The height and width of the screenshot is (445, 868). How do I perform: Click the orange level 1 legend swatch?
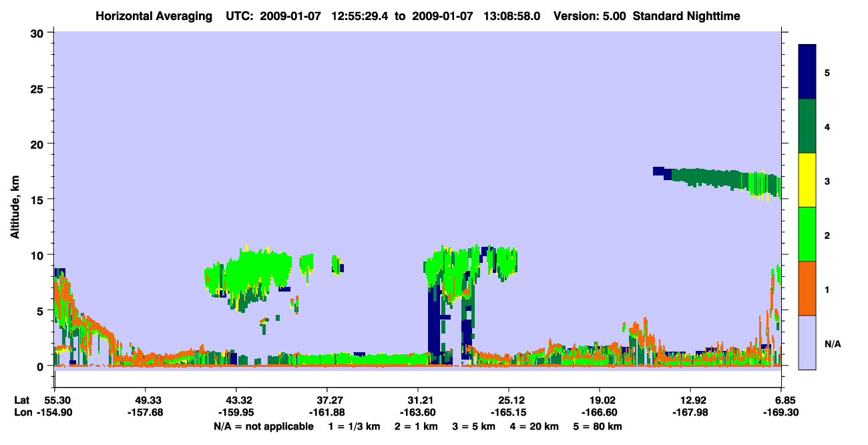point(807,288)
